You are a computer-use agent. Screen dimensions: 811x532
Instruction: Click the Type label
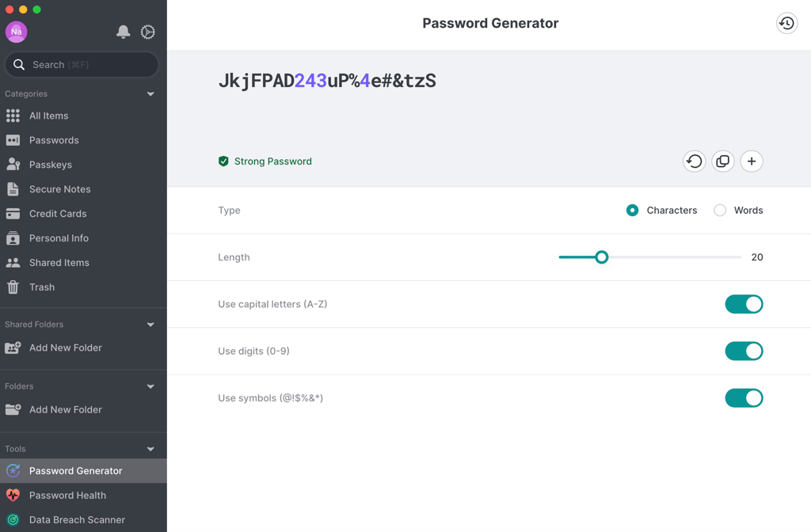click(229, 211)
